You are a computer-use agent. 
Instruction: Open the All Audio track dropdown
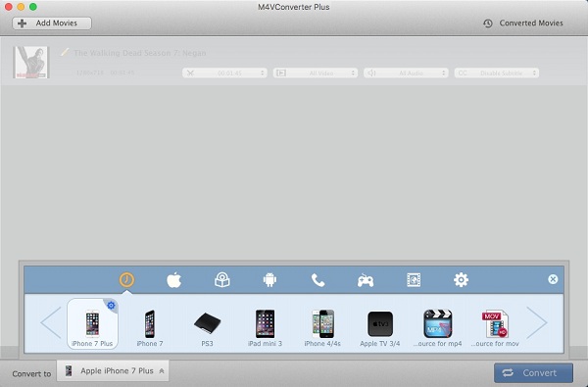pyautogui.click(x=406, y=73)
